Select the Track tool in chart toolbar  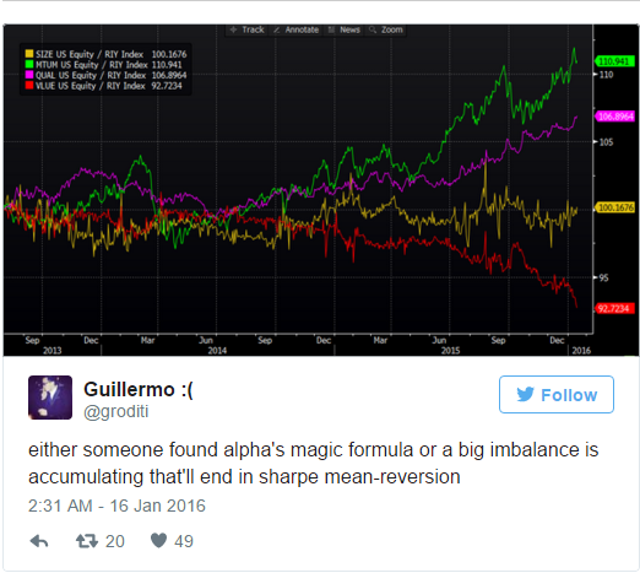(247, 30)
